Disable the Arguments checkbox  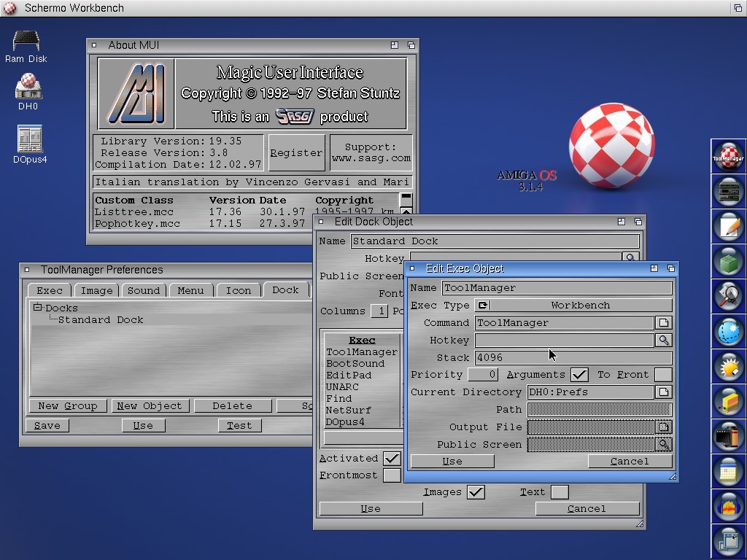(x=579, y=375)
